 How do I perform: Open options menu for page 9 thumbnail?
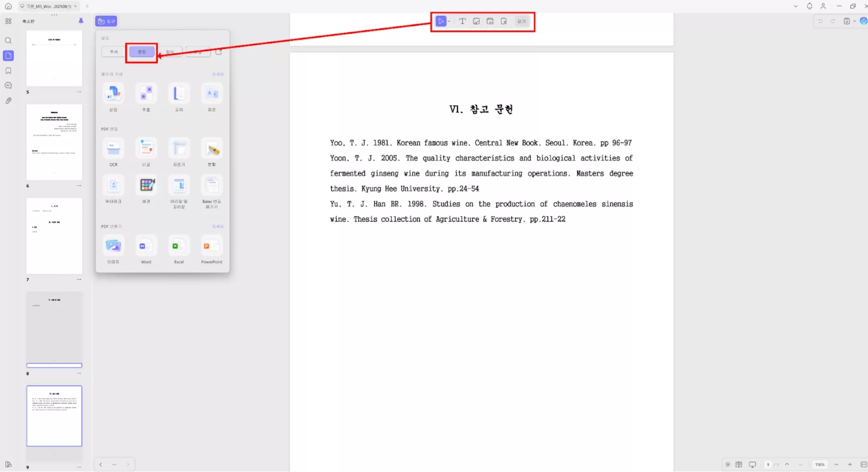(x=79, y=467)
